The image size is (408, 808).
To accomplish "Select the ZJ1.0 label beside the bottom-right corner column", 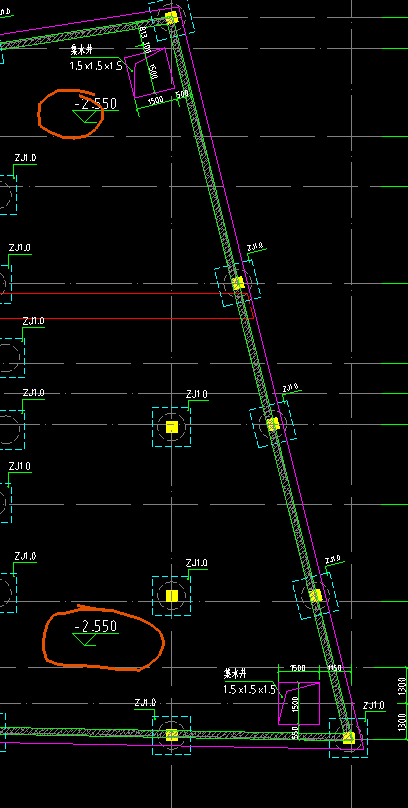I will [373, 705].
